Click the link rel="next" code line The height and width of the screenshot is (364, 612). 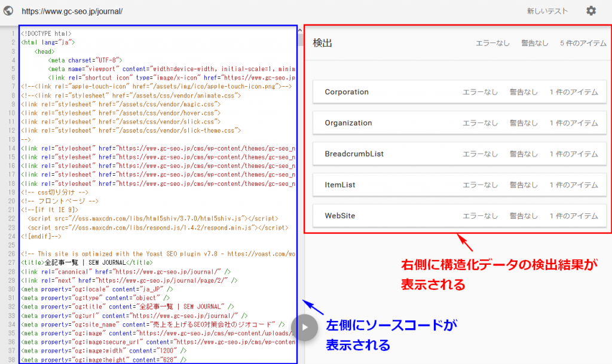click(129, 280)
